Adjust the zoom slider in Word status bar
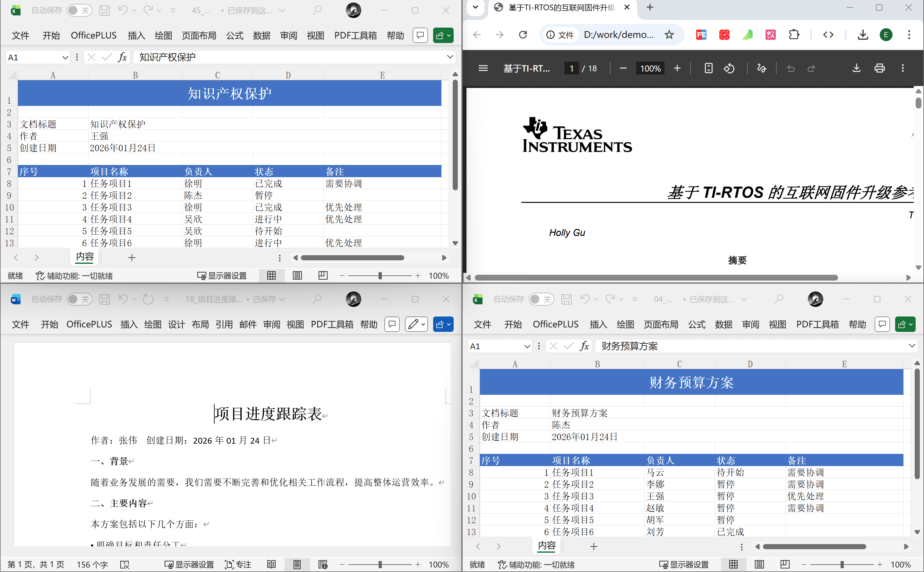This screenshot has height=572, width=924. [x=380, y=564]
